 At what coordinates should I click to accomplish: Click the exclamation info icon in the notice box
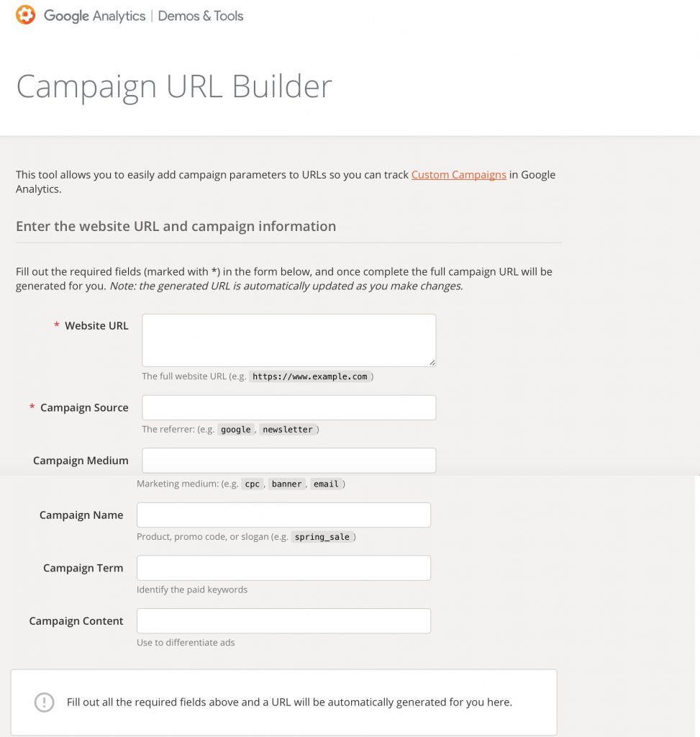pos(44,702)
